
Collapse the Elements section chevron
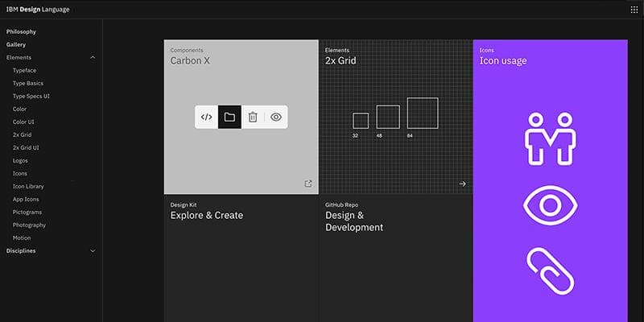click(x=93, y=57)
